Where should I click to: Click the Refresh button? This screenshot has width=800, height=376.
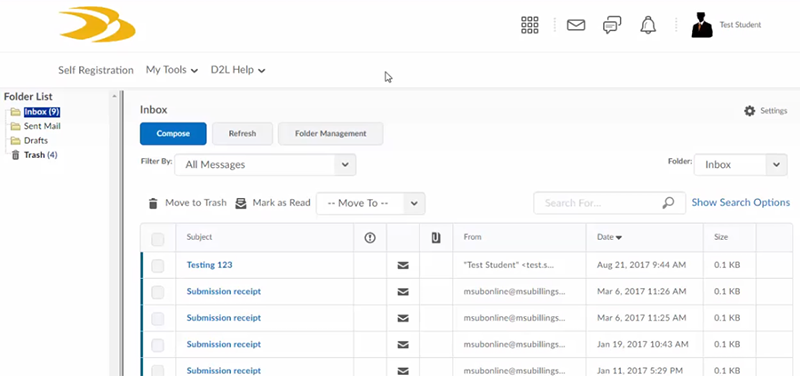tap(242, 134)
